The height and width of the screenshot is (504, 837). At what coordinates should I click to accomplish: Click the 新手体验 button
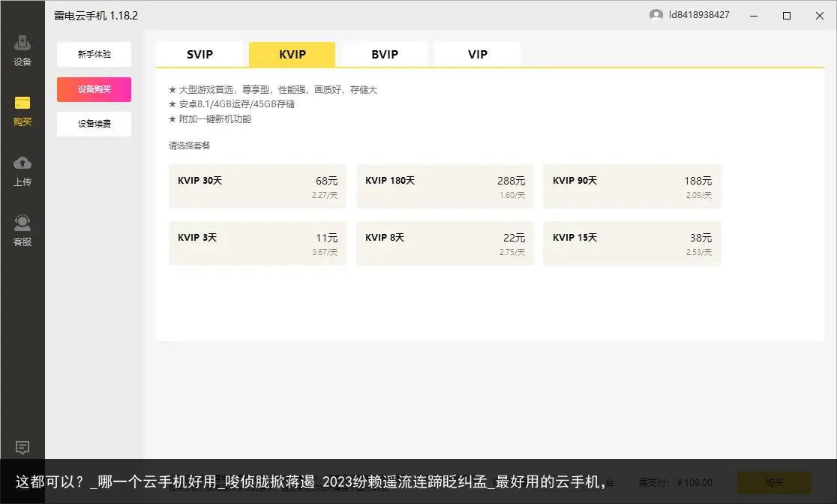[x=94, y=55]
